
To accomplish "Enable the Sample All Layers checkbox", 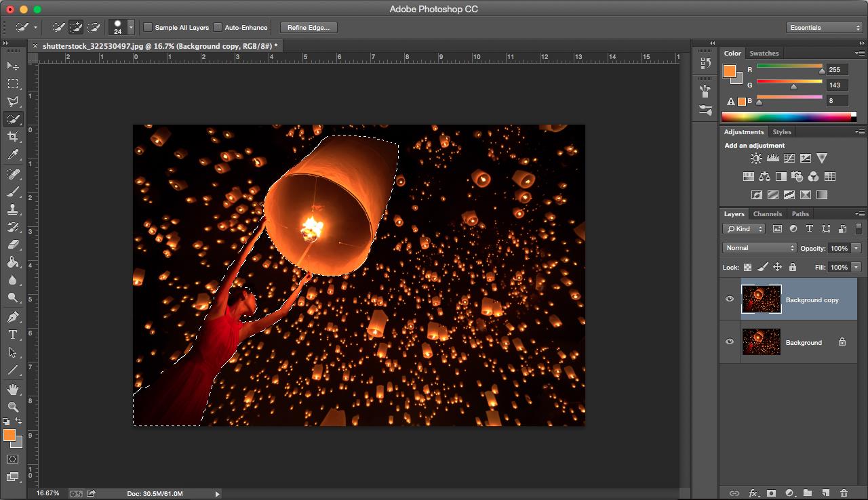I will coord(148,28).
